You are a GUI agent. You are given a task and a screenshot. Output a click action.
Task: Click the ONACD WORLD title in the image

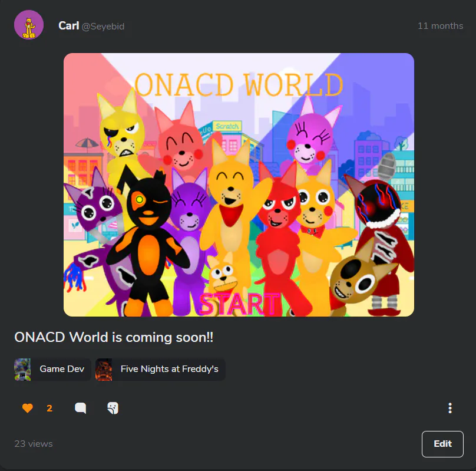(x=239, y=84)
